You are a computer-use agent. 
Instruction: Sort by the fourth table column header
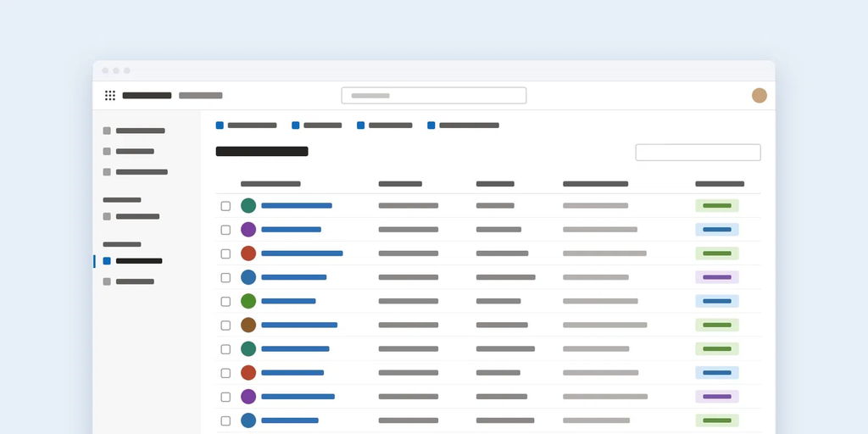pos(595,184)
